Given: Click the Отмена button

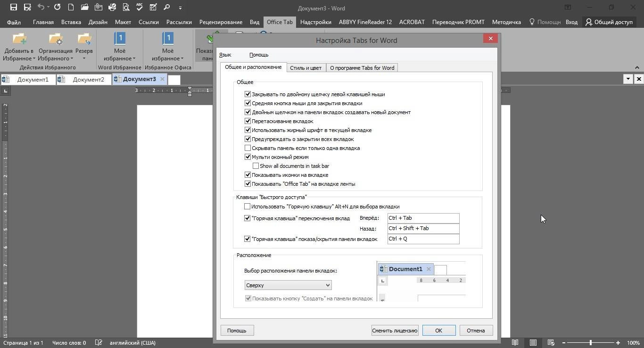Looking at the screenshot, I should [476, 331].
